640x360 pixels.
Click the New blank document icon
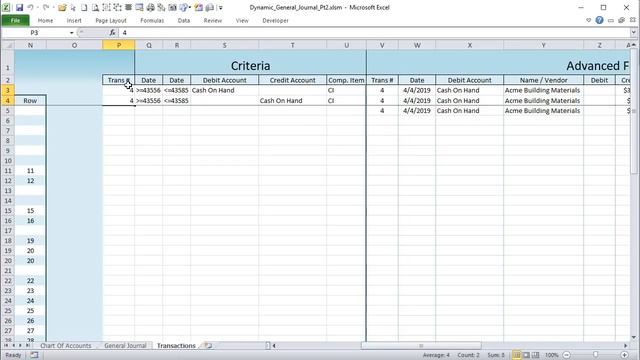84,7
